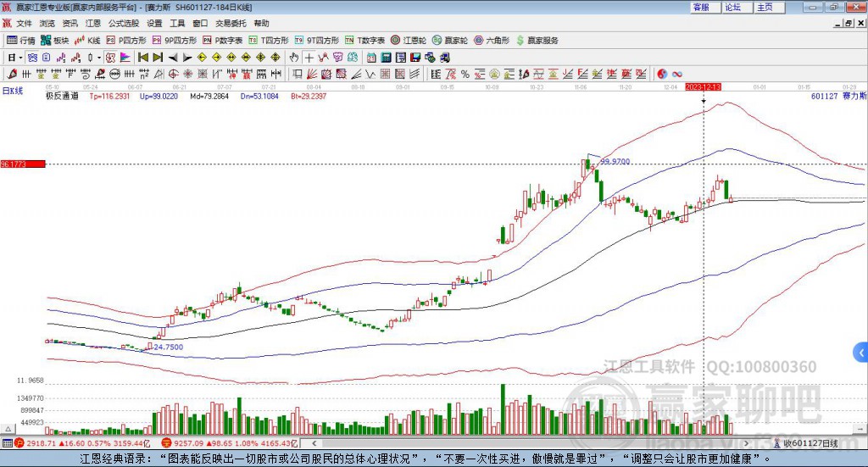The height and width of the screenshot is (467, 868).
Task: Open the 六角形 hexagon tool
Action: 491,41
